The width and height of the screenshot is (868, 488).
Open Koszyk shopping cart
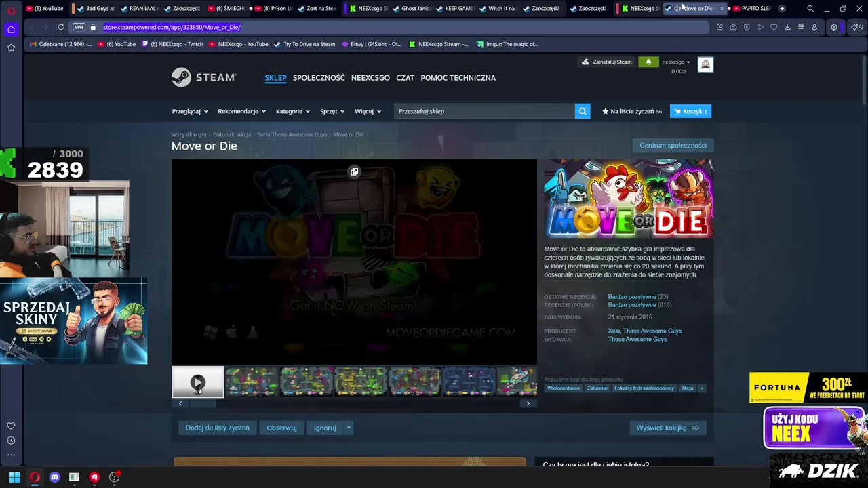click(690, 111)
